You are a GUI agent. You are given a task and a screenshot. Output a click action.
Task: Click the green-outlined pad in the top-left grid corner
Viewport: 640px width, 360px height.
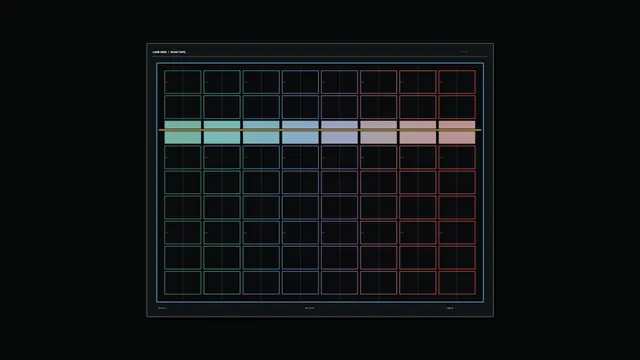click(183, 82)
